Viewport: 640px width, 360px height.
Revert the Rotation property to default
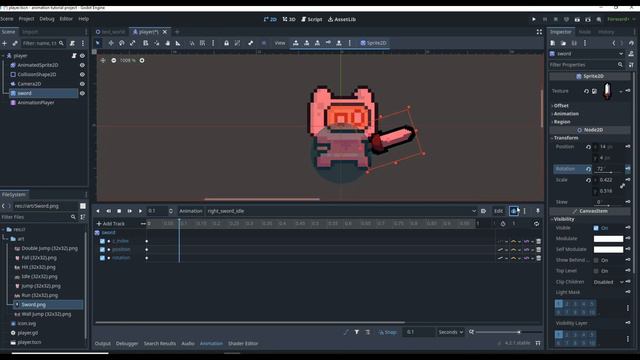(588, 169)
